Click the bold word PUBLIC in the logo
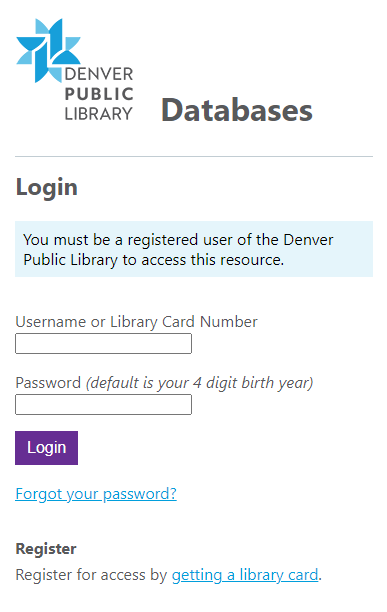387x612 pixels. 99,94
